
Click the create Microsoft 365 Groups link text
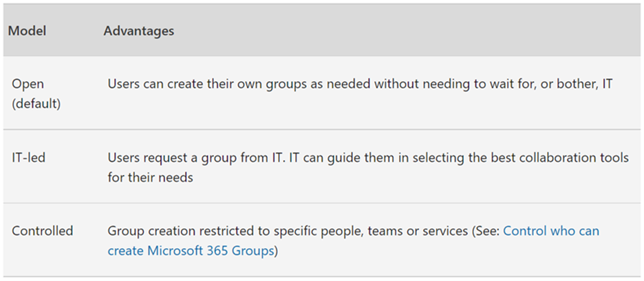pos(191,250)
